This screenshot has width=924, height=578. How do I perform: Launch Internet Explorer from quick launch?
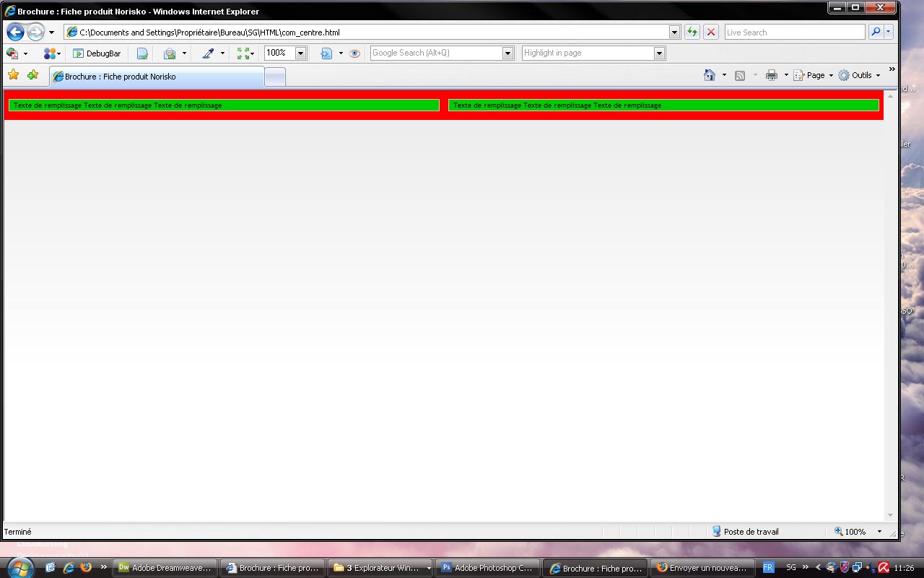tap(69, 568)
